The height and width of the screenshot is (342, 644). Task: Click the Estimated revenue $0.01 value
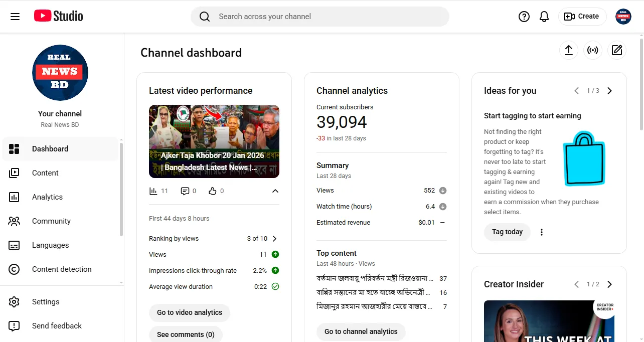[x=426, y=223]
